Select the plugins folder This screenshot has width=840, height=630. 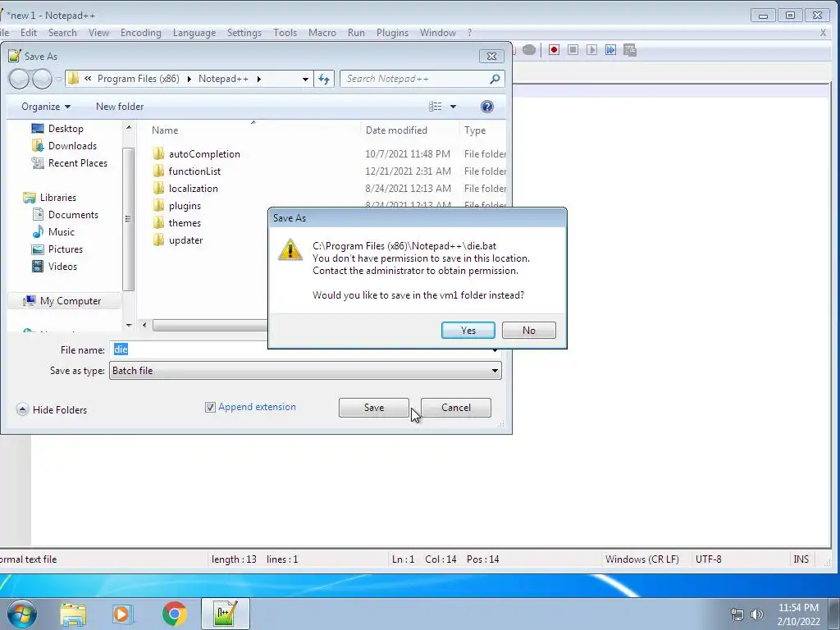(x=185, y=206)
